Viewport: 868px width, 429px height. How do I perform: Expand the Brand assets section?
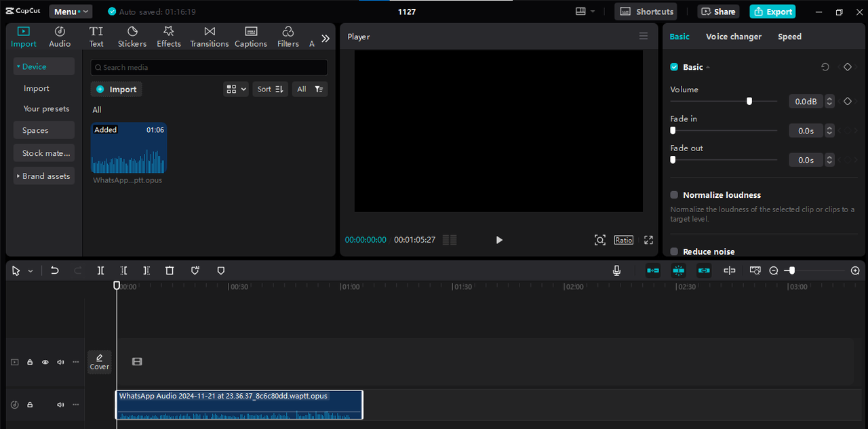coord(44,176)
